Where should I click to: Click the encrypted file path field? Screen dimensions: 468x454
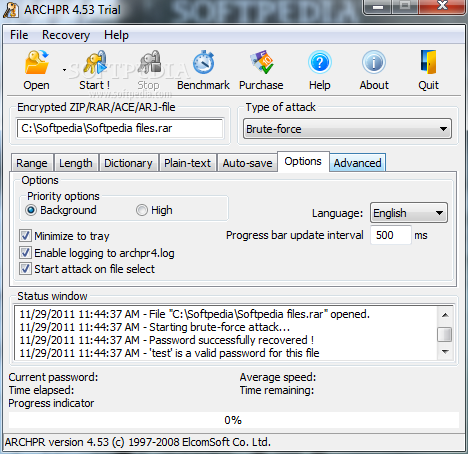(x=120, y=128)
